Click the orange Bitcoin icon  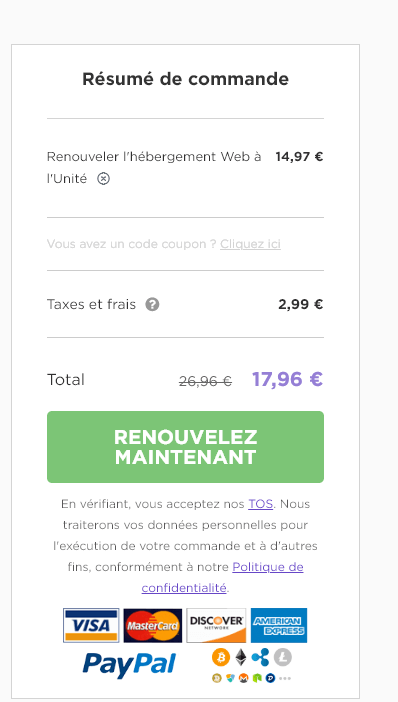click(x=221, y=657)
